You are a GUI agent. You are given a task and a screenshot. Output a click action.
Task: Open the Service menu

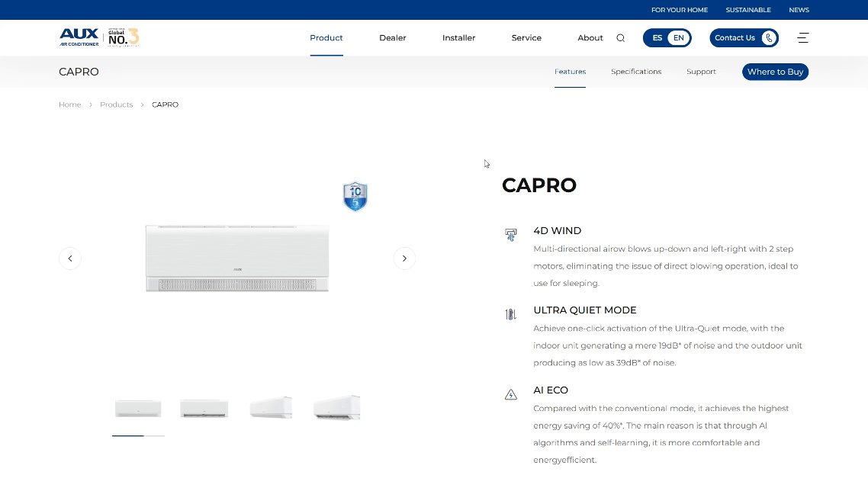(526, 37)
